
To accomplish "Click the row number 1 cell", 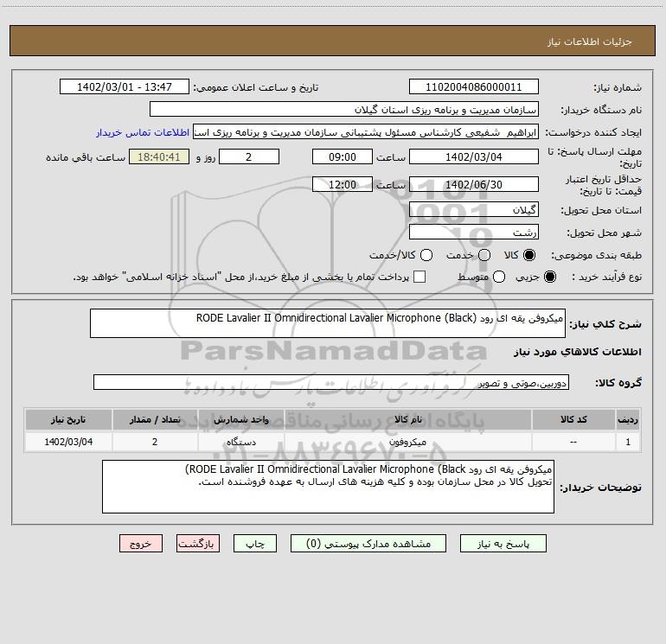I will (x=628, y=442).
